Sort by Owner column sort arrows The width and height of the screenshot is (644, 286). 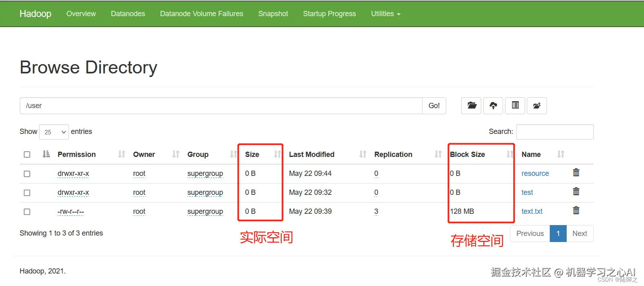coord(176,154)
